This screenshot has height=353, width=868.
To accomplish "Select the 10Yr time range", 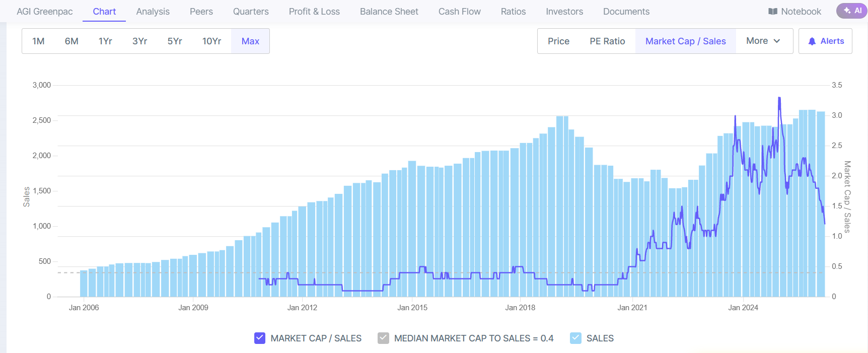I will tap(211, 41).
